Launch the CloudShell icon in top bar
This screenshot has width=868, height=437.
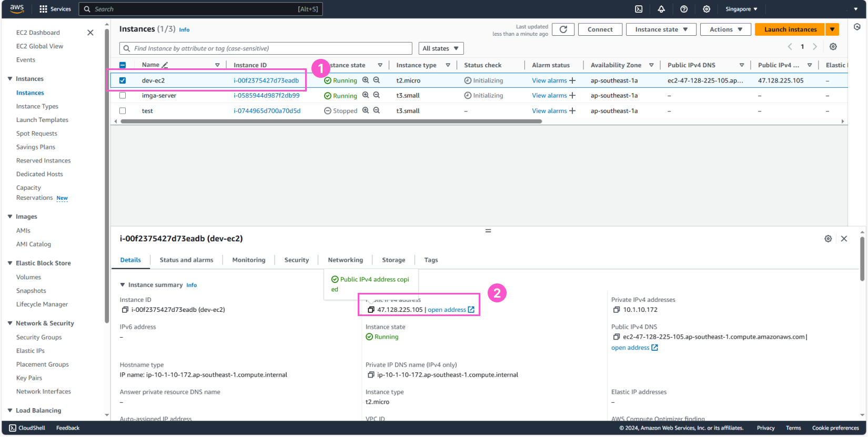(639, 9)
